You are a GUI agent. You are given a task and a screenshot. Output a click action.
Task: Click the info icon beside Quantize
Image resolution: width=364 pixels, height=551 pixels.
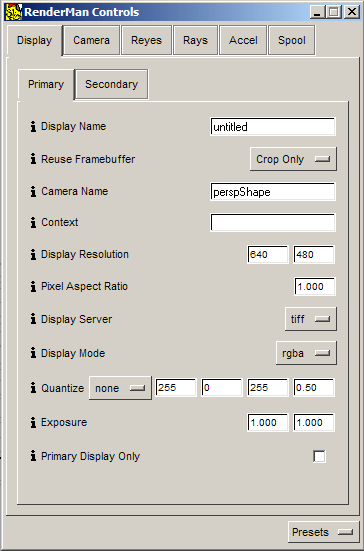coord(33,388)
